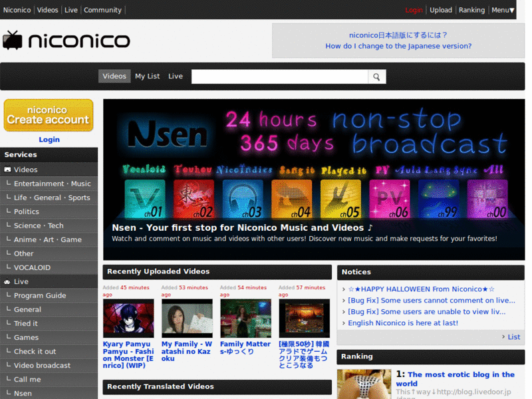Open HAPPY HALLOWEEN From Niconico notice
Image resolution: width=532 pixels, height=399 pixels.
pos(422,289)
